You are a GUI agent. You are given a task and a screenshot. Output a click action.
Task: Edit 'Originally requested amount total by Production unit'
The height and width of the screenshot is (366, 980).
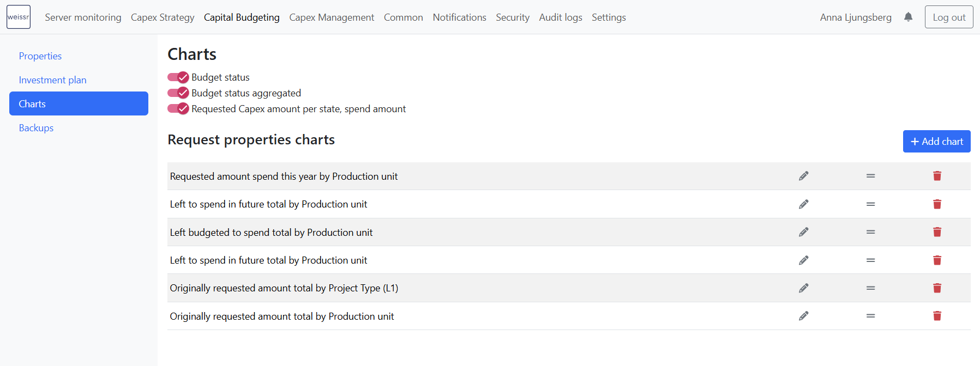coord(803,316)
